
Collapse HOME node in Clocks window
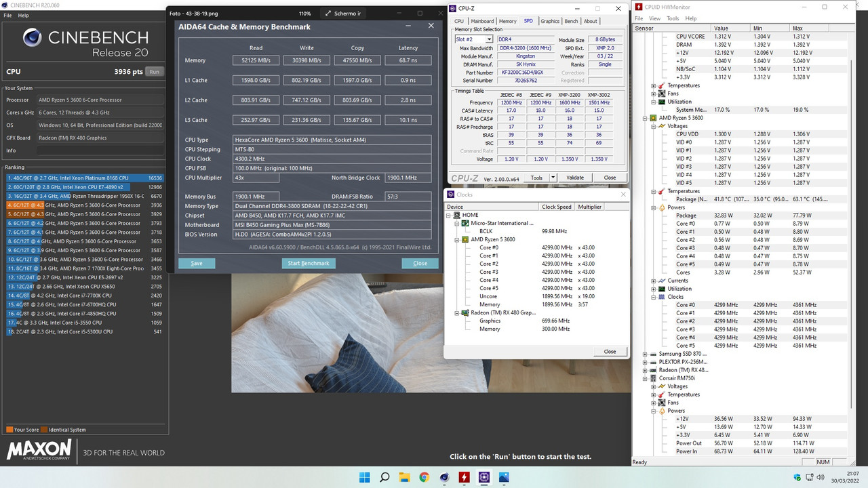448,215
